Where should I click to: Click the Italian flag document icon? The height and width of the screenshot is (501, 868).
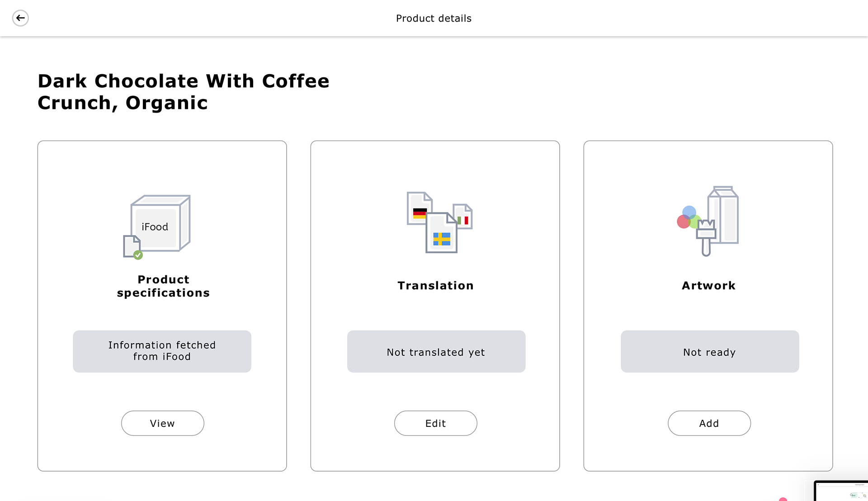[463, 216]
